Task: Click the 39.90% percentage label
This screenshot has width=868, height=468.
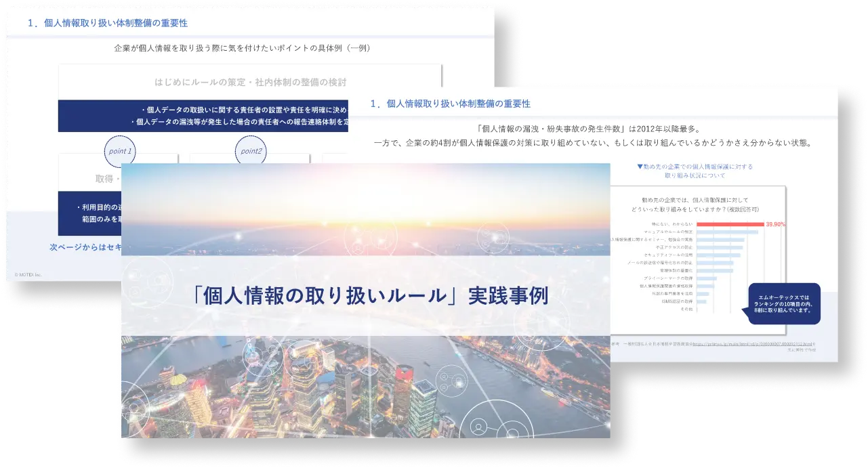Action: point(774,224)
